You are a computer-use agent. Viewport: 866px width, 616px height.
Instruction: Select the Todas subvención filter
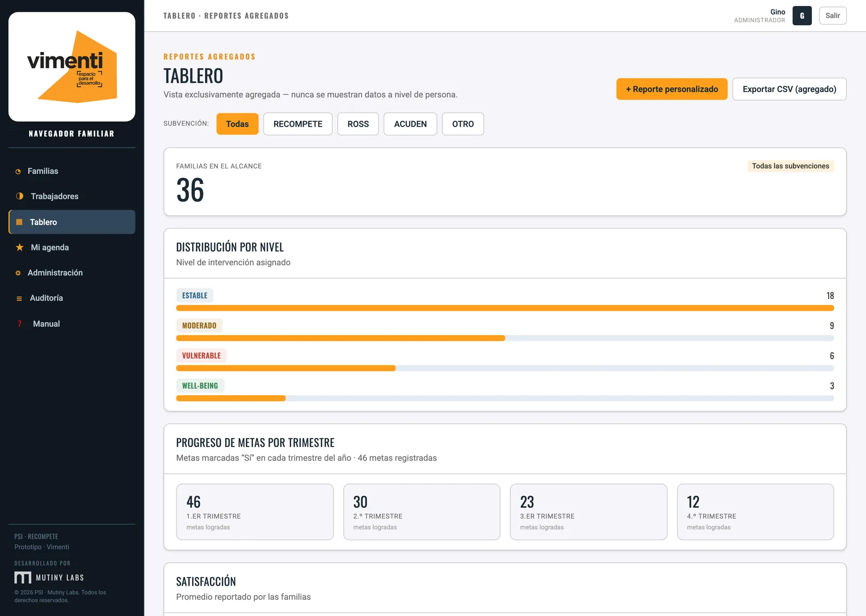click(237, 124)
